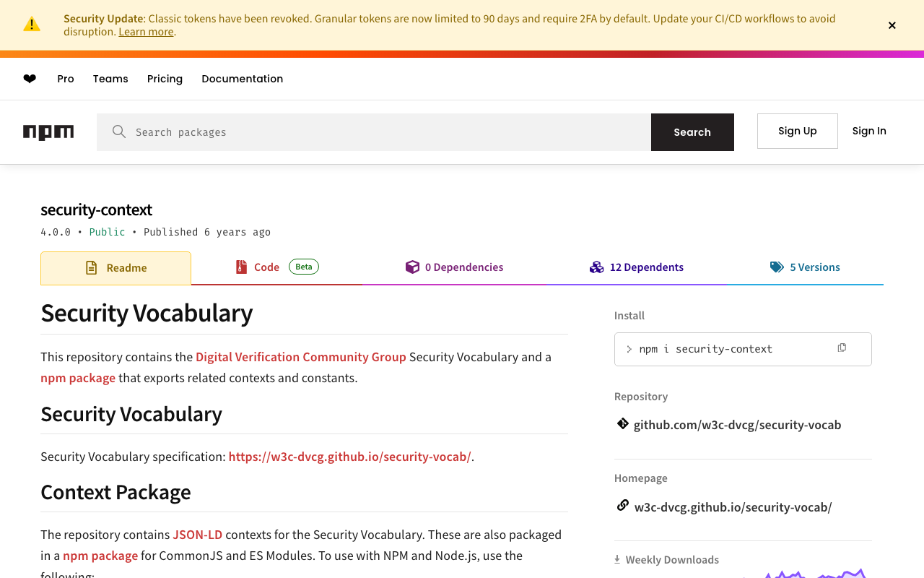924x578 pixels.
Task: Click the search magnifier icon
Action: tap(119, 131)
